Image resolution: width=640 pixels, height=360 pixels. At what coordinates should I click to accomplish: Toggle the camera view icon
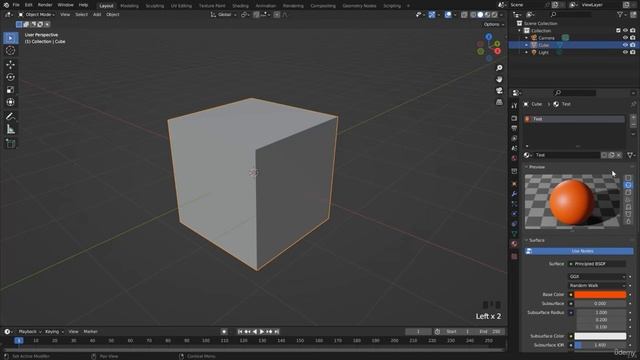pyautogui.click(x=499, y=91)
